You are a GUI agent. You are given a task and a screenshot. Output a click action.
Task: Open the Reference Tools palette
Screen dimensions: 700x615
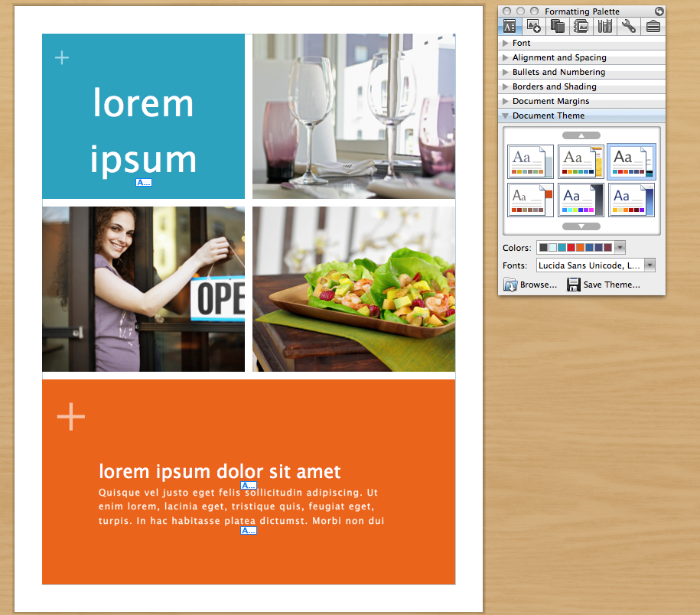(x=604, y=25)
